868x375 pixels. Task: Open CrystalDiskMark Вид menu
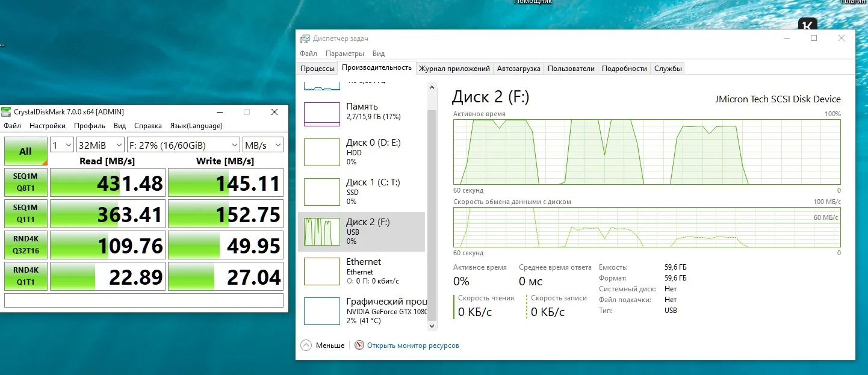[120, 126]
